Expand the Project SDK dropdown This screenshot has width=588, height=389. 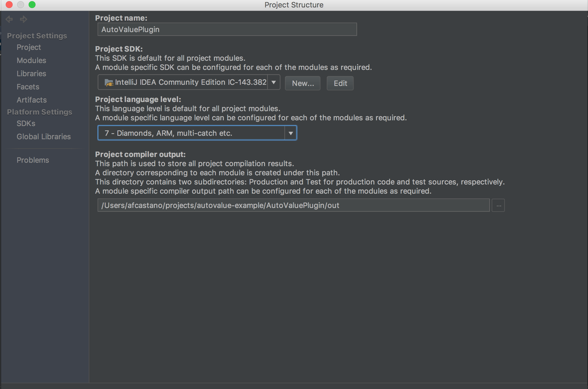tap(274, 83)
